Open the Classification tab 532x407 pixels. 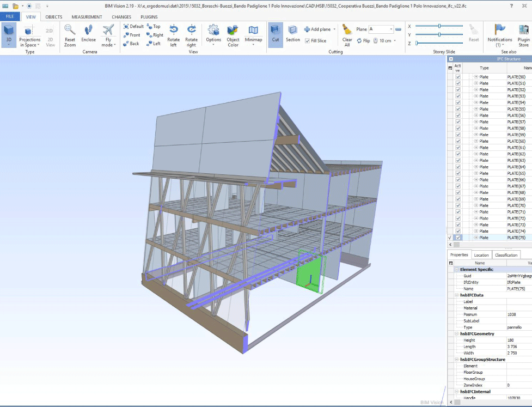(506, 254)
